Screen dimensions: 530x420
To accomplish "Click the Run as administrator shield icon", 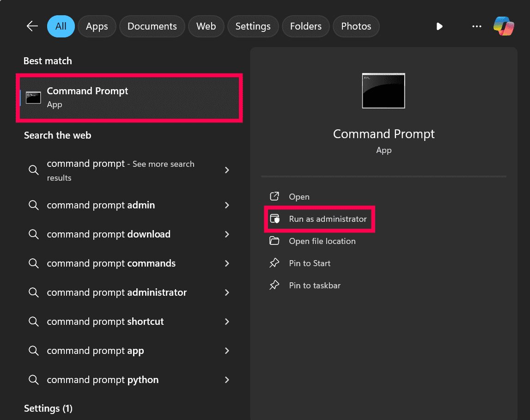I will point(274,219).
